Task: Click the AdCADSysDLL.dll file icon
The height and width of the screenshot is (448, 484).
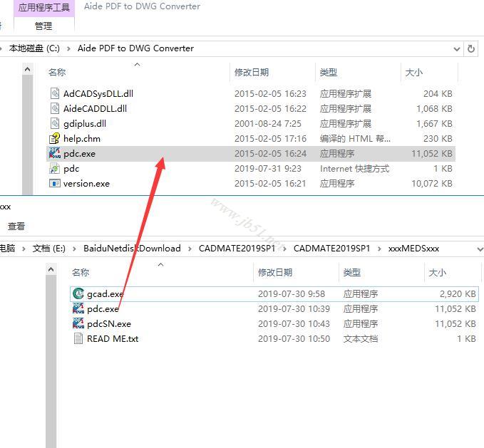Action: (x=55, y=93)
